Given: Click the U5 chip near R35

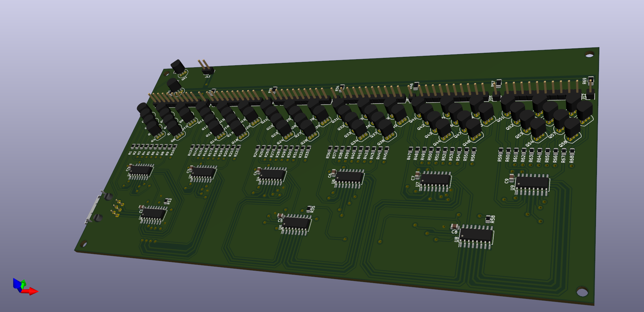Looking at the screenshot, I should (x=296, y=224).
